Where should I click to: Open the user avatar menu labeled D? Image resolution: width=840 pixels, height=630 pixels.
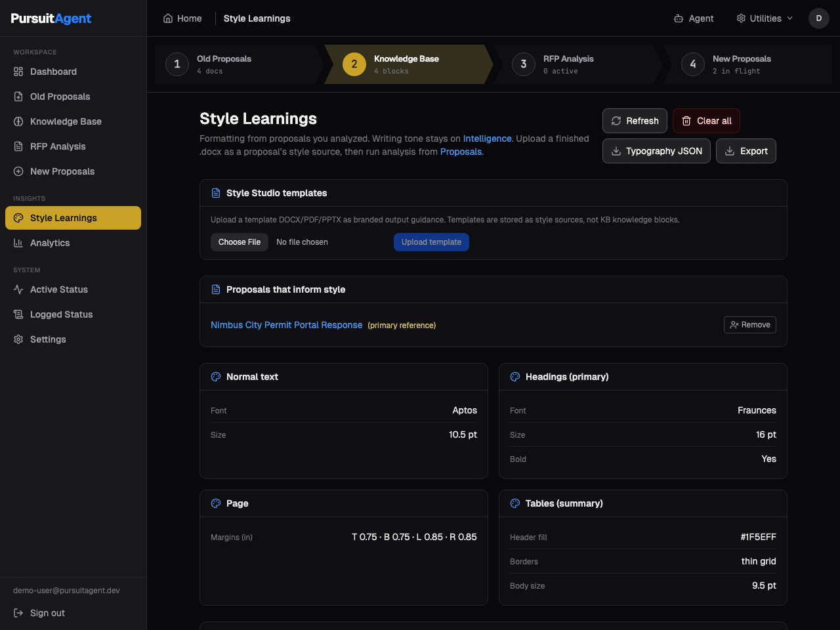coord(819,18)
